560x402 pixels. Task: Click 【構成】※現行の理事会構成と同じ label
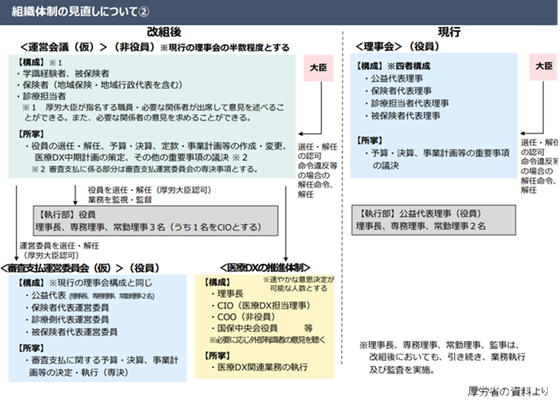(84, 283)
